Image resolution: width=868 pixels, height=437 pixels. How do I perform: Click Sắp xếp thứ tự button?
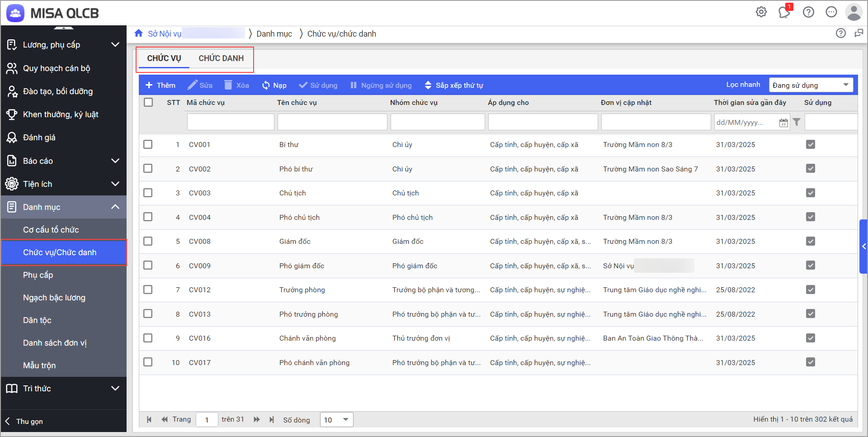(454, 85)
